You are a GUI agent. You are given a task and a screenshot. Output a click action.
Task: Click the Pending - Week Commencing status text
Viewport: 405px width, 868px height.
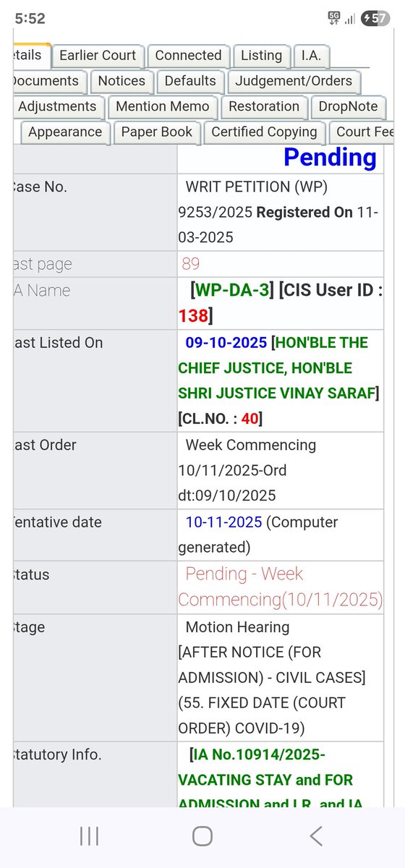[x=281, y=587]
